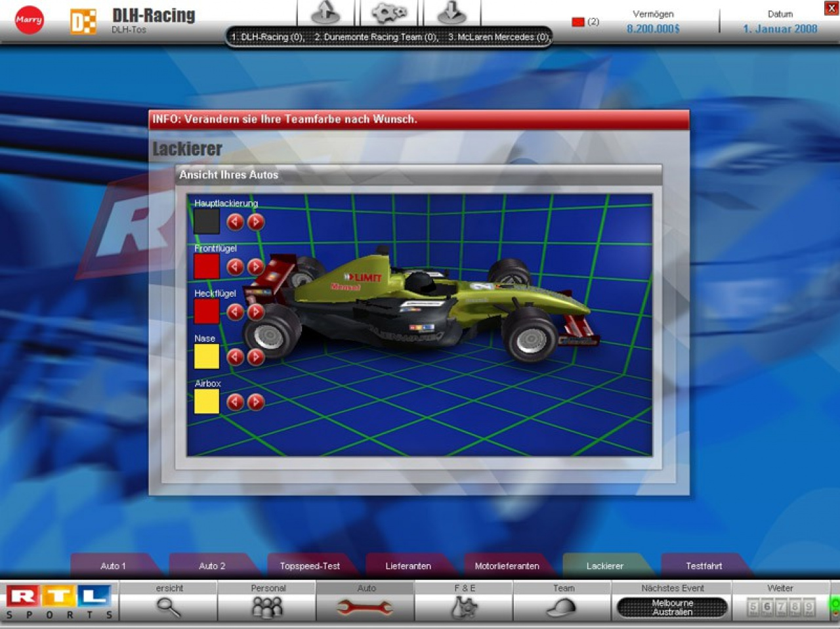
Task: Select next Hauptlackierung color with the right arrow
Action: tap(256, 222)
